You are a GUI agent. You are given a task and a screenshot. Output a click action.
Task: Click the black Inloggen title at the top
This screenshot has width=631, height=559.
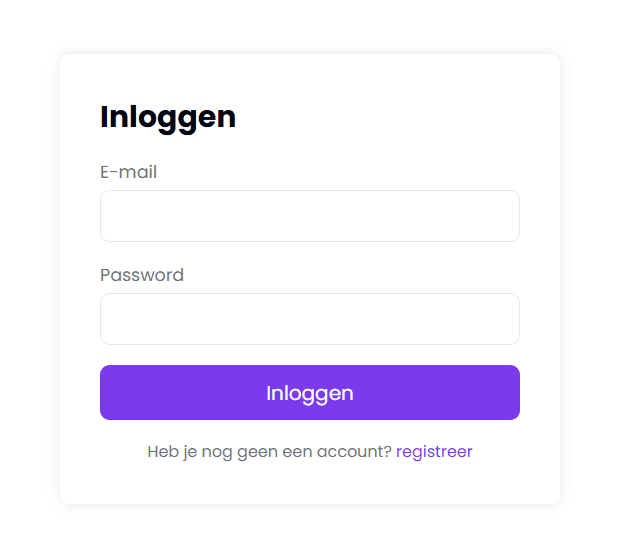pos(168,117)
